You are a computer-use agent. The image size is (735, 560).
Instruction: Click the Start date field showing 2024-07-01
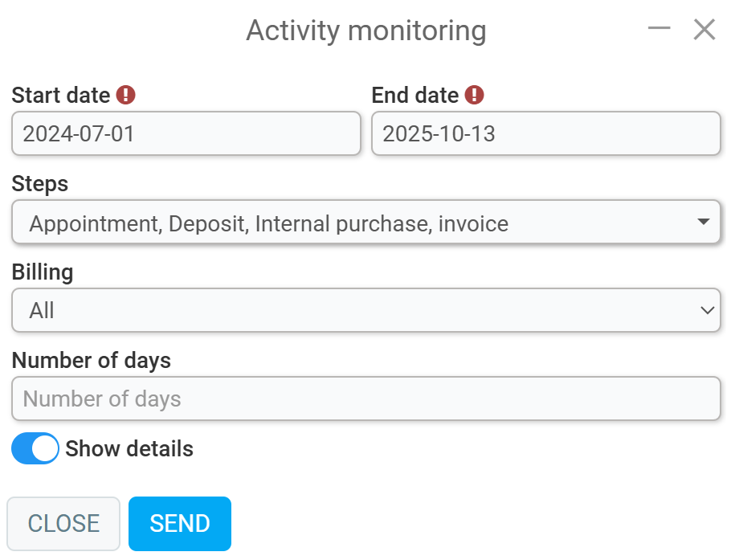point(186,133)
